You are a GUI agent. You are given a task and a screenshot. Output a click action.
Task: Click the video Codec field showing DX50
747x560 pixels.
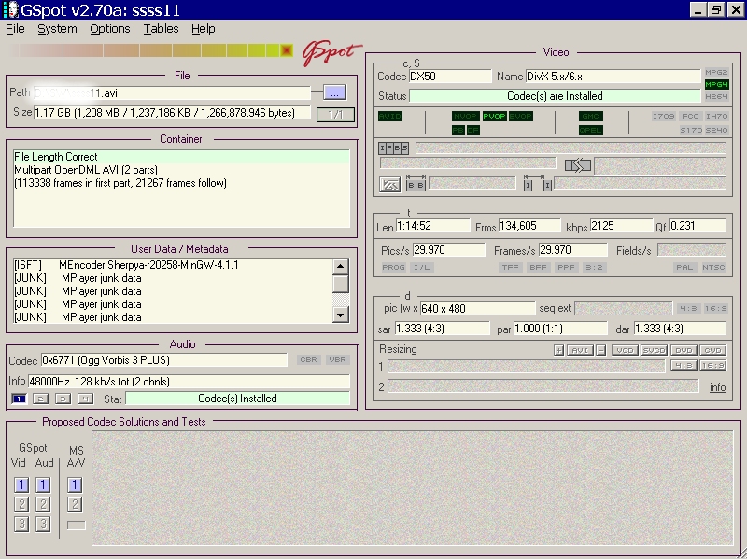click(x=450, y=77)
